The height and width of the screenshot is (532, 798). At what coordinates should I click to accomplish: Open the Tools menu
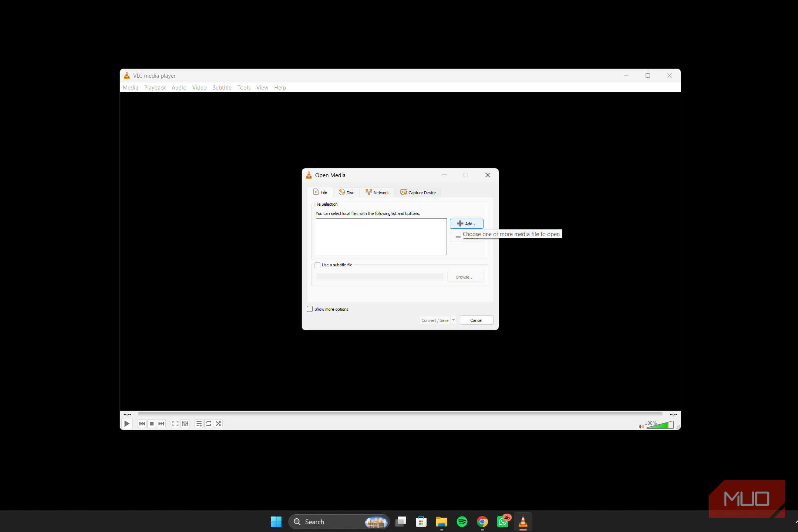244,88
